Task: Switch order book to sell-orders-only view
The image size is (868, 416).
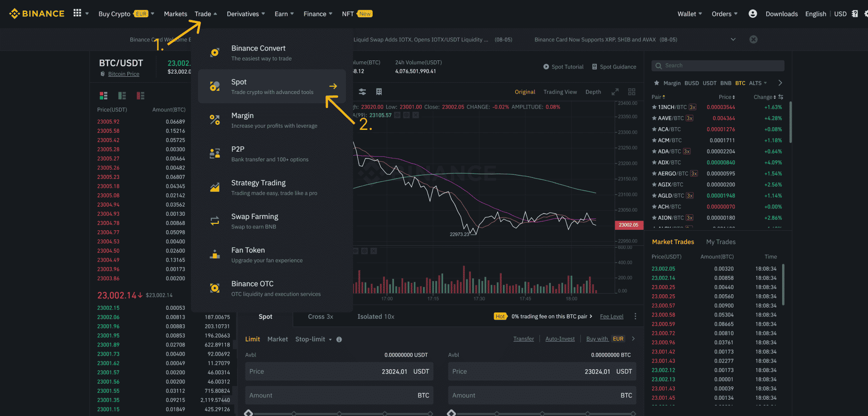Action: 140,95
